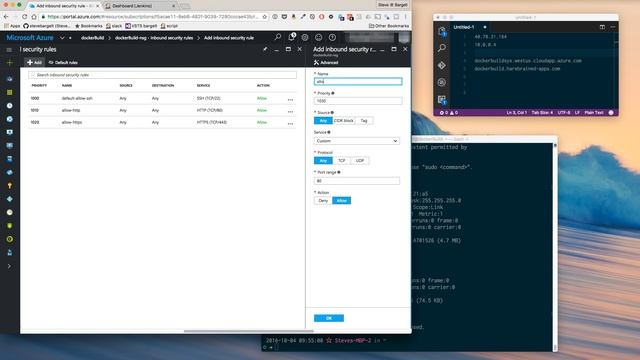Screen dimensions: 640x360
Task: Click OK to add rule
Action: (329, 318)
